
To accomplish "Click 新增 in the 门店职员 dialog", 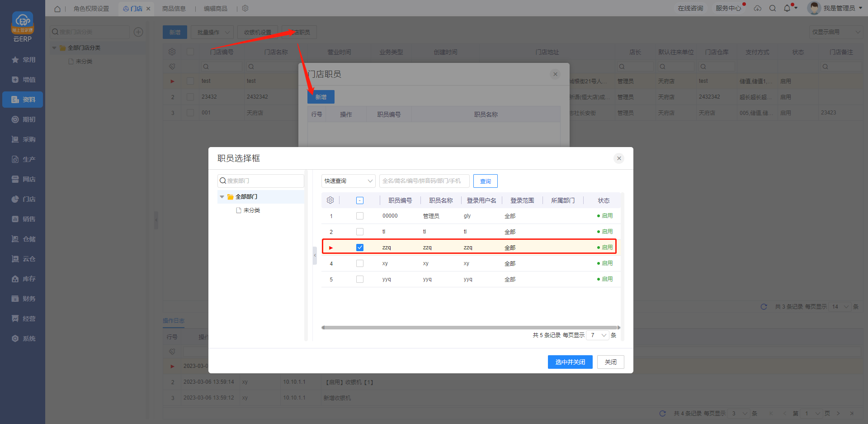I will click(x=321, y=97).
